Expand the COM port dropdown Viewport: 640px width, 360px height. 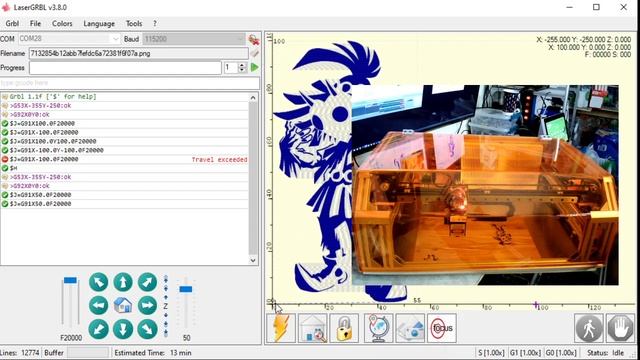coord(116,39)
